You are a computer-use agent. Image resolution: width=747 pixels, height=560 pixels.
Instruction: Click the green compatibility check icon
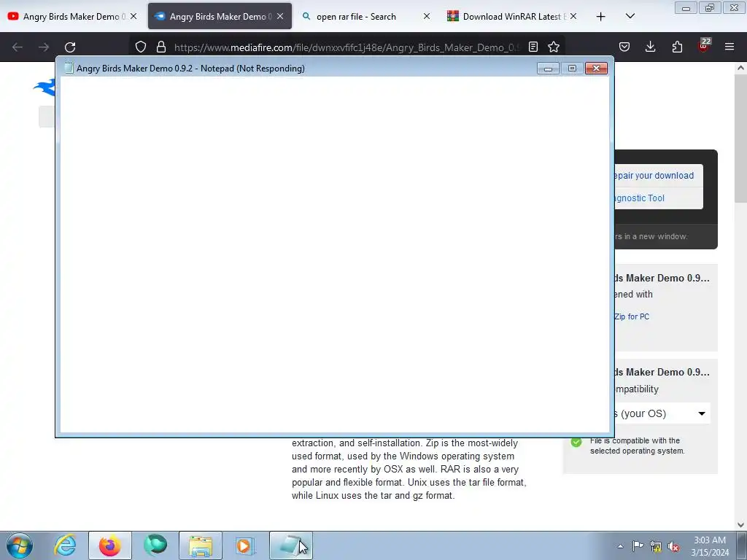(576, 442)
